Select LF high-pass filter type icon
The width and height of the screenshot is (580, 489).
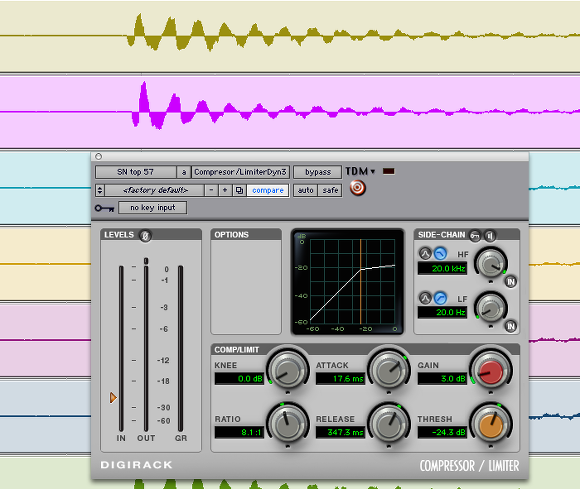click(440, 298)
